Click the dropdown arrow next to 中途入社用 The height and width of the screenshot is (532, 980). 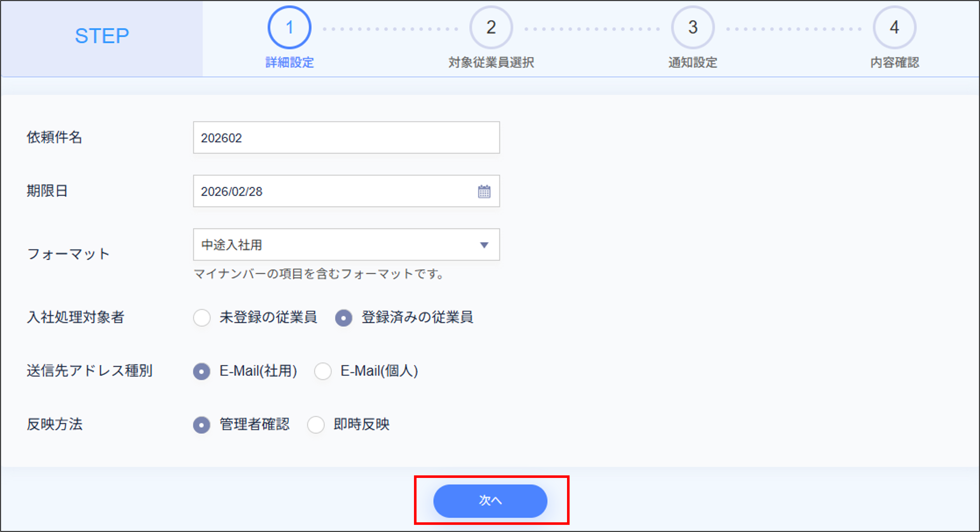click(x=484, y=245)
